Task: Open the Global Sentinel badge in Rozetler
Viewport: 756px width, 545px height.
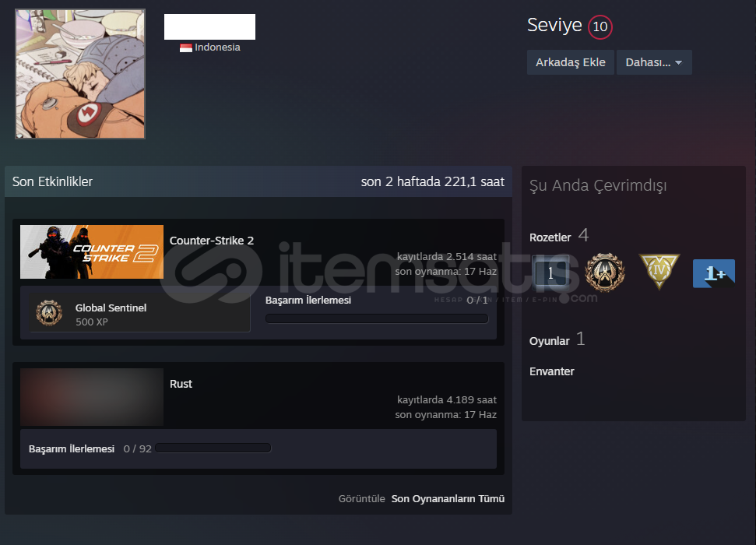Action: [x=605, y=272]
